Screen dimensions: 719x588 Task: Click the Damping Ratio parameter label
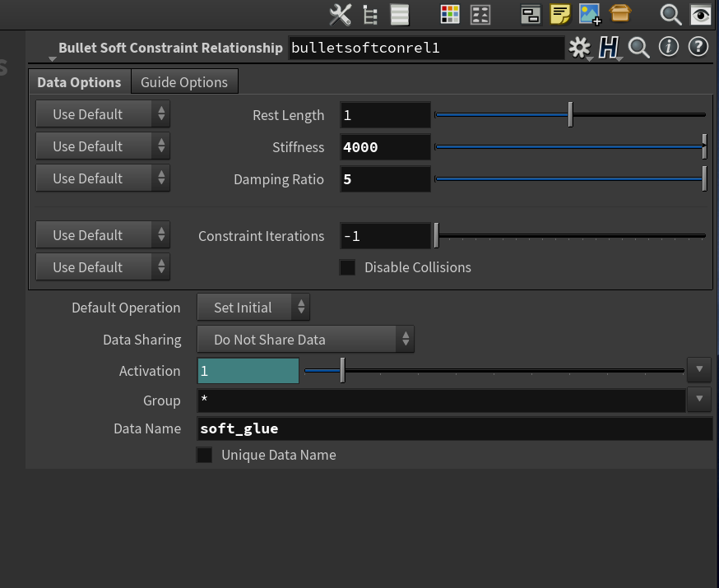(x=279, y=179)
